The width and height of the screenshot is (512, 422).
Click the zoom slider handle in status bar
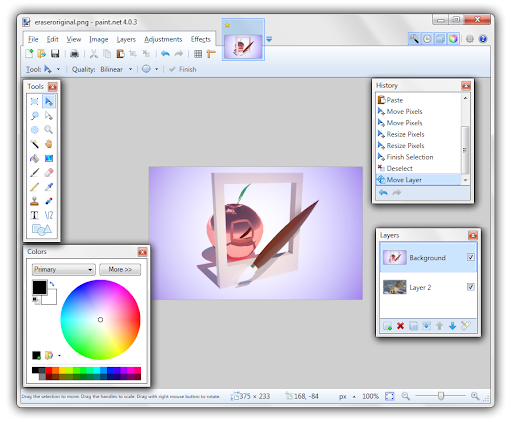[x=441, y=396]
